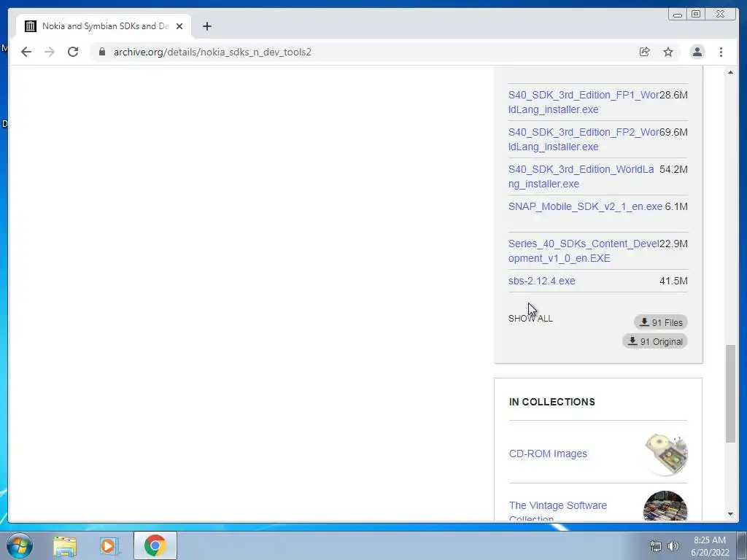747x560 pixels.
Task: Click the page scrollbar up arrow
Action: (730, 72)
